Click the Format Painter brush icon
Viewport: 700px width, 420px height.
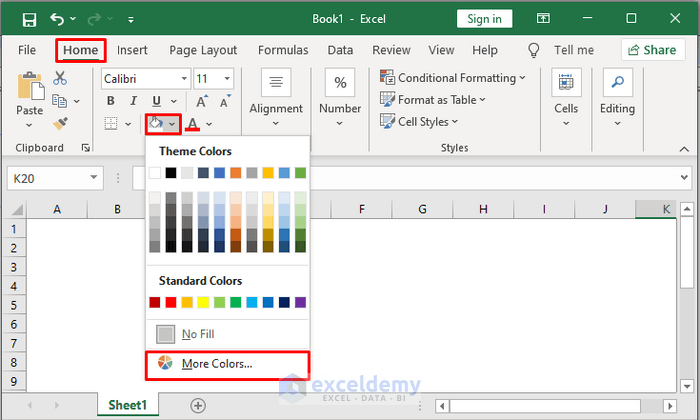point(61,123)
